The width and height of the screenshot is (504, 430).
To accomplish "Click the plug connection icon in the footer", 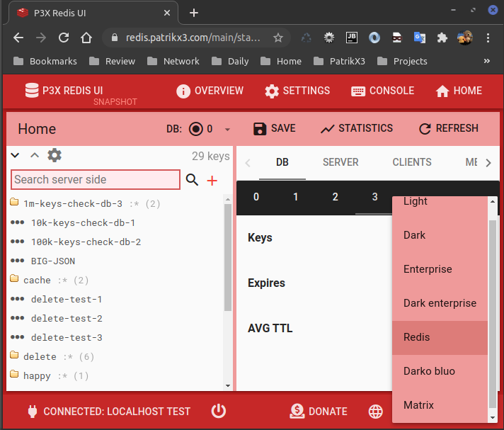I will click(33, 412).
